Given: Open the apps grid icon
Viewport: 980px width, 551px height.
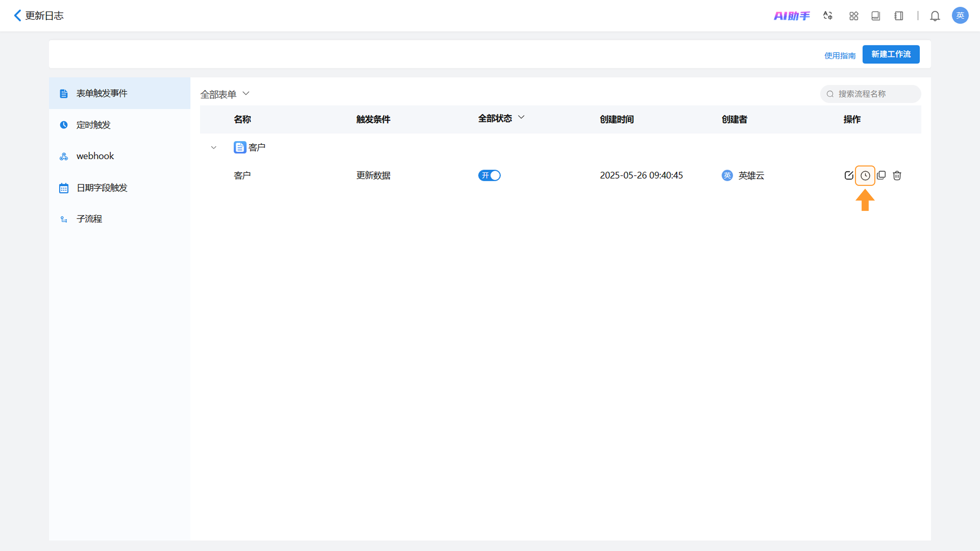Looking at the screenshot, I should click(854, 16).
